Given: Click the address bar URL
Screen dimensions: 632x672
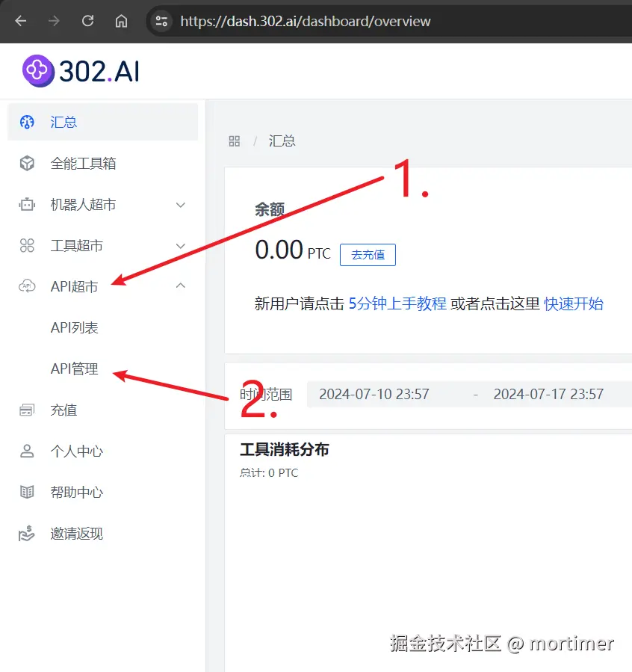Looking at the screenshot, I should pyautogui.click(x=306, y=21).
